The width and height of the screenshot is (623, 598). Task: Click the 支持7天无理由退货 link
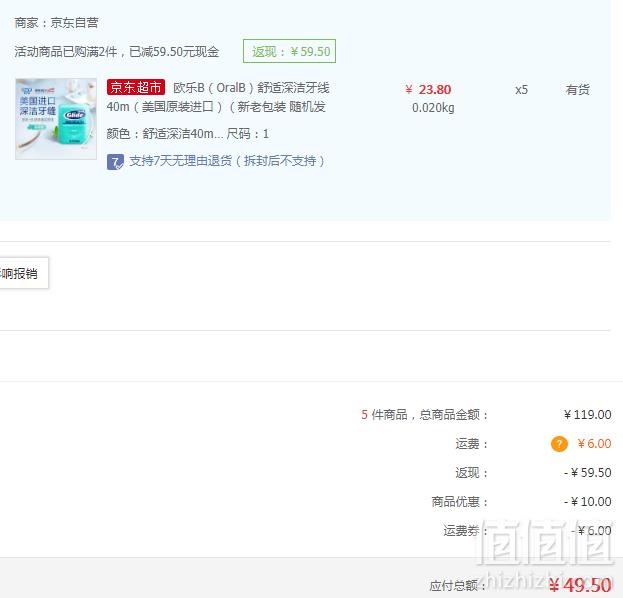point(227,161)
